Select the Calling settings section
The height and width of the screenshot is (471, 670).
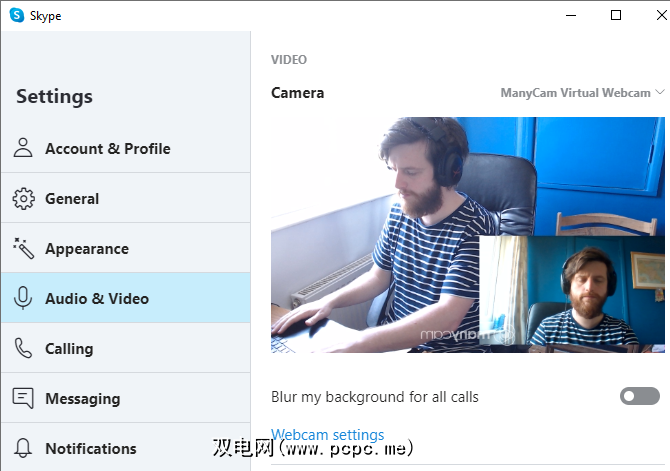pos(69,349)
